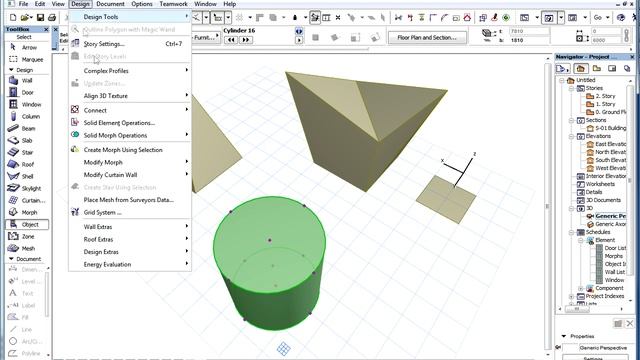Image resolution: width=640 pixels, height=360 pixels.
Task: Click the Print toolbar icon
Action: tap(52, 18)
